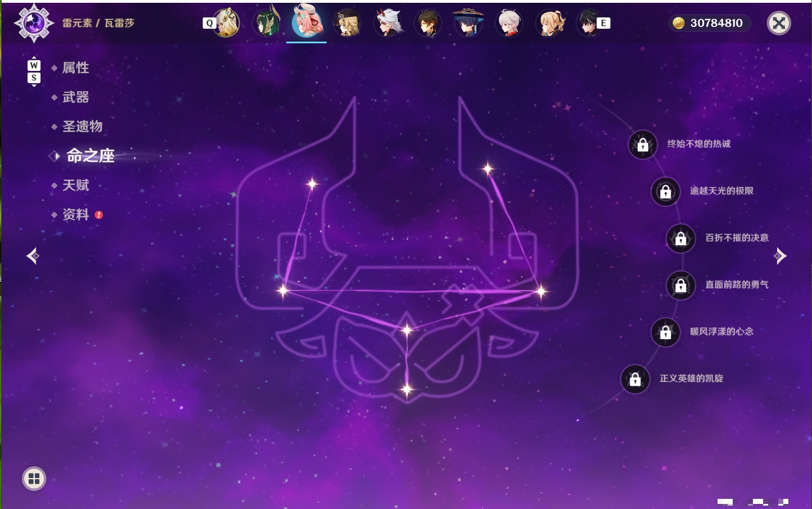812x509 pixels.
Task: Click the red alert badge beside 资料
Action: point(99,215)
